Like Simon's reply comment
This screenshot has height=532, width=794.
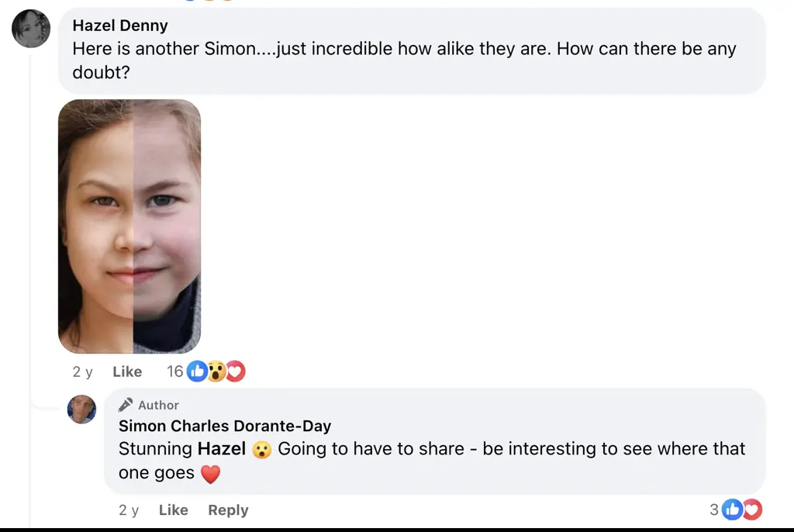point(173,510)
